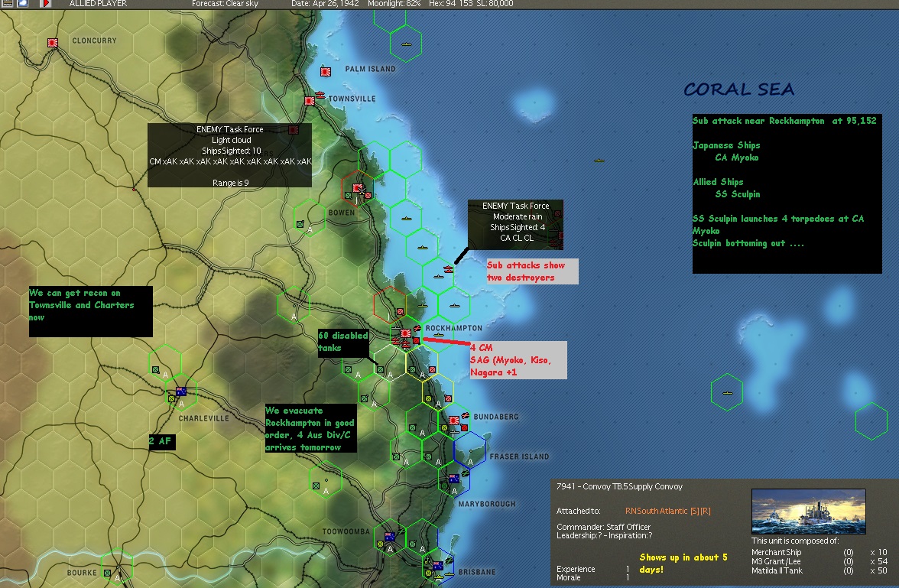Viewport: 899px width, 588px height.
Task: Click the Moonlight: 82% indicator
Action: point(394,4)
